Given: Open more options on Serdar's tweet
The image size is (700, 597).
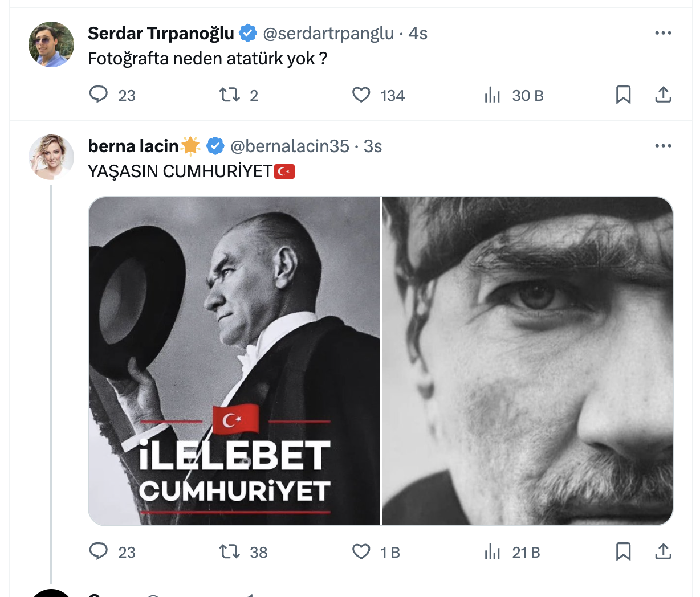Looking at the screenshot, I should (x=663, y=32).
